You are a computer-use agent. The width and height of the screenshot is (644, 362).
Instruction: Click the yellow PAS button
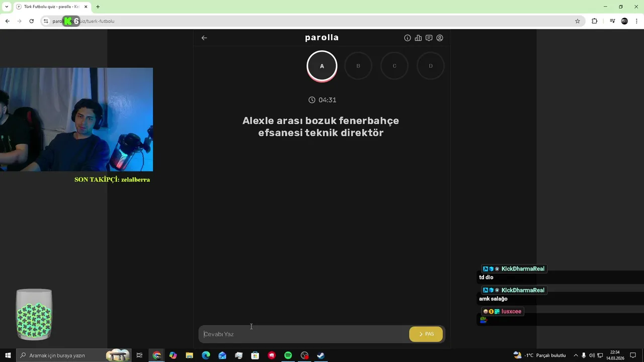point(426,334)
